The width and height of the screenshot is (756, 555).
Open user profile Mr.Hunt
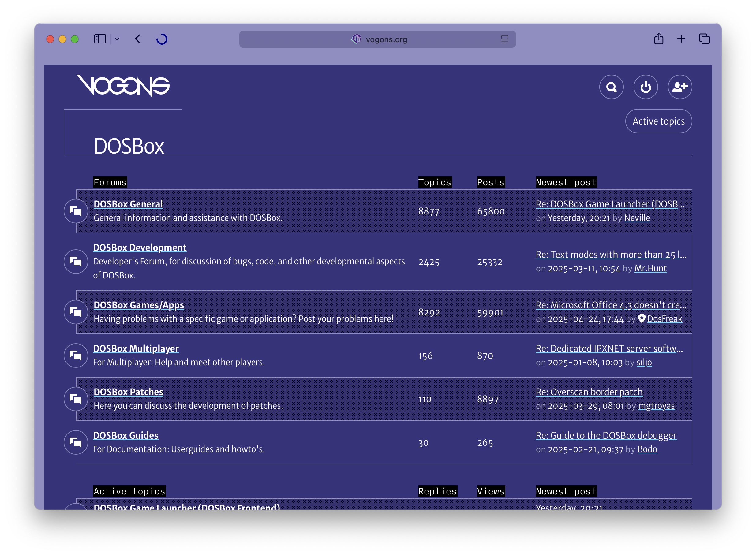(650, 268)
